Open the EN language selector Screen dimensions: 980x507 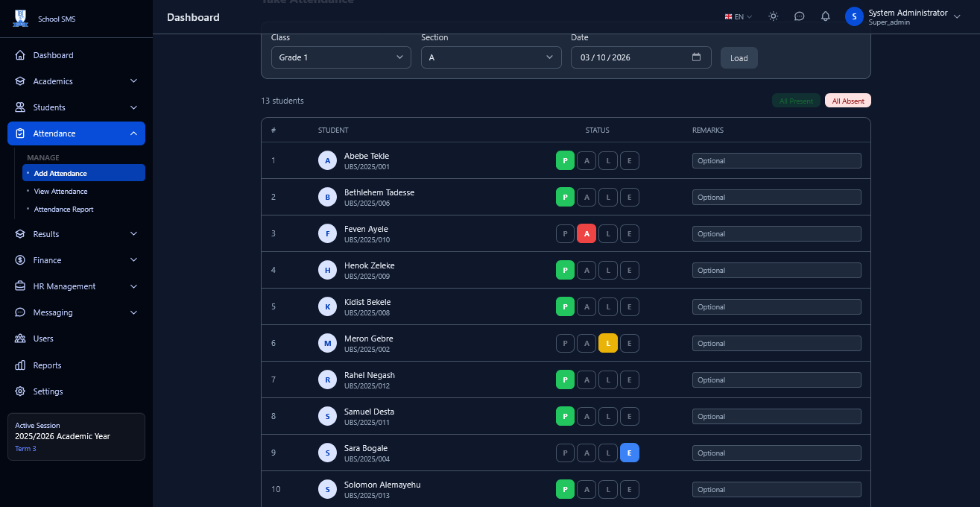739,16
